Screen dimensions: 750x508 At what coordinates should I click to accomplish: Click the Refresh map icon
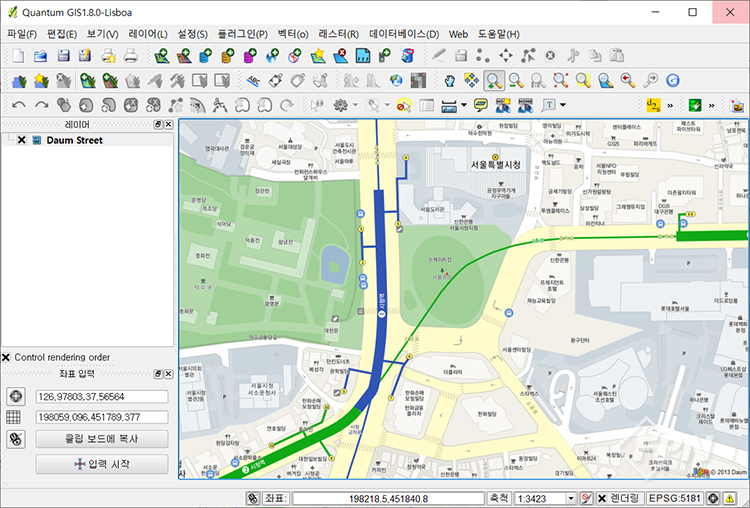(672, 81)
